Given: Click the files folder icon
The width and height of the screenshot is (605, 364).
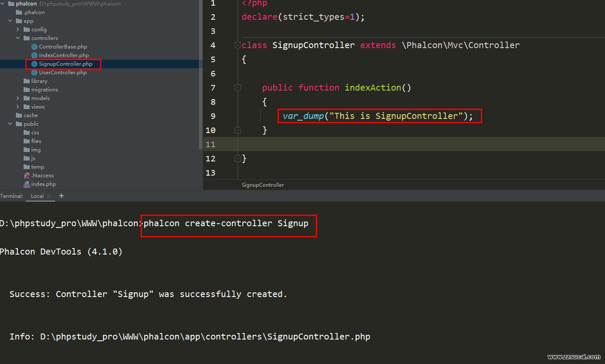Looking at the screenshot, I should pos(27,141).
